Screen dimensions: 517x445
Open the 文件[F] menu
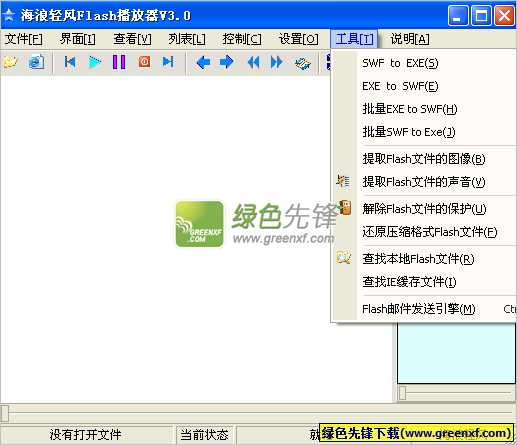[24, 39]
